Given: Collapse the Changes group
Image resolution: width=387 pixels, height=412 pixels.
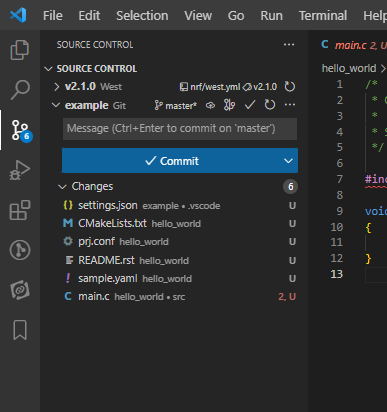Looking at the screenshot, I should pyautogui.click(x=62, y=187).
